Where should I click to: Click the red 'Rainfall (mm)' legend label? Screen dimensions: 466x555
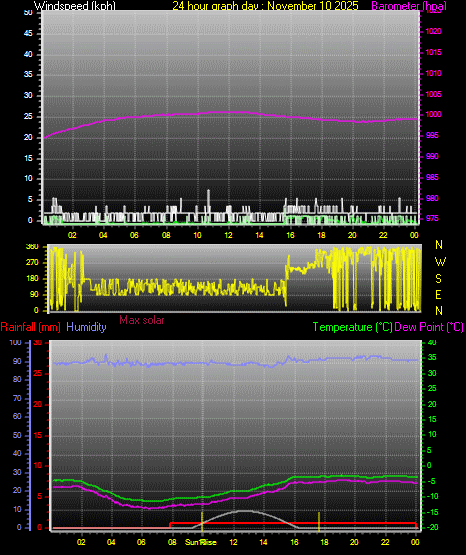tap(30, 327)
